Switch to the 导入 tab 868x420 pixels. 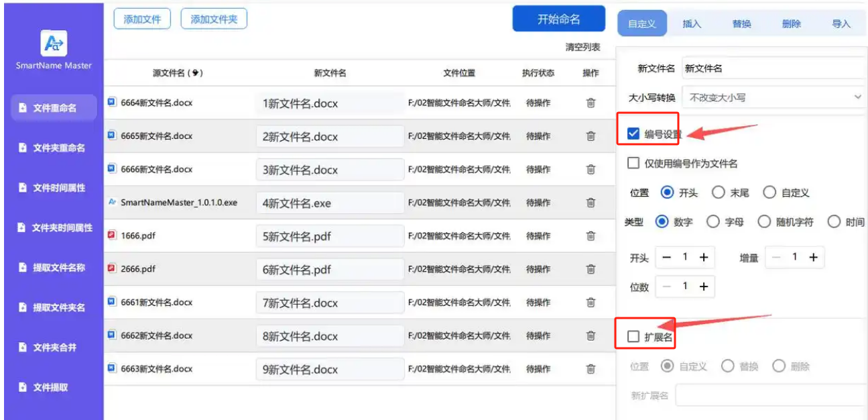tap(841, 24)
